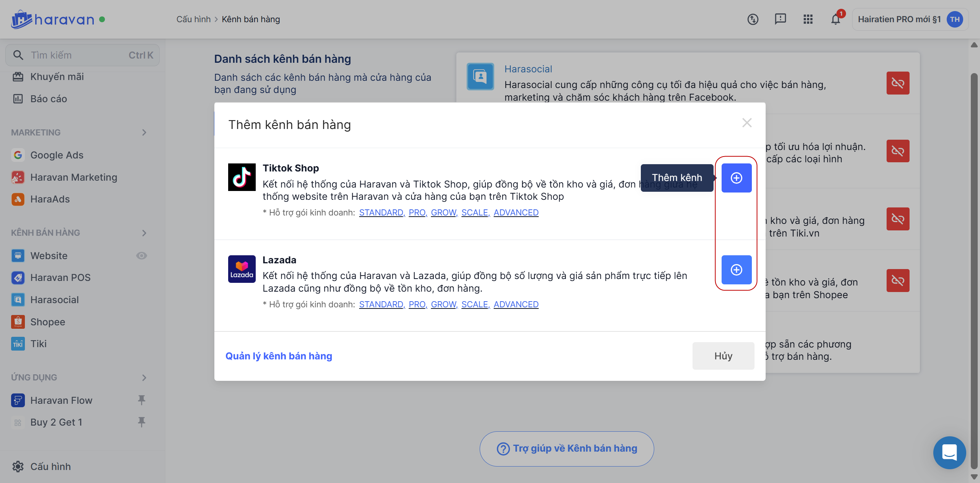Open Haravan POS in the sidebar
Image resolution: width=980 pixels, height=483 pixels.
click(60, 277)
